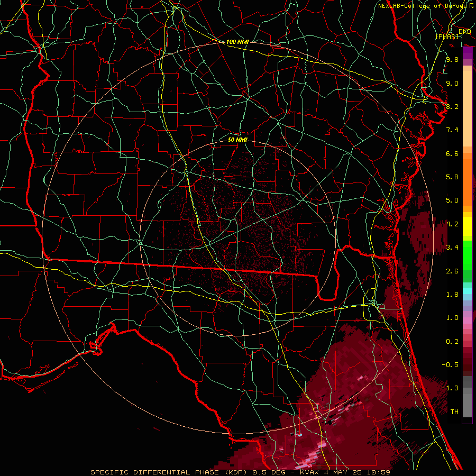Image resolution: width=476 pixels, height=476 pixels.
Task: Click the Specific Differential Phase KVAX caption
Action: tap(240, 472)
